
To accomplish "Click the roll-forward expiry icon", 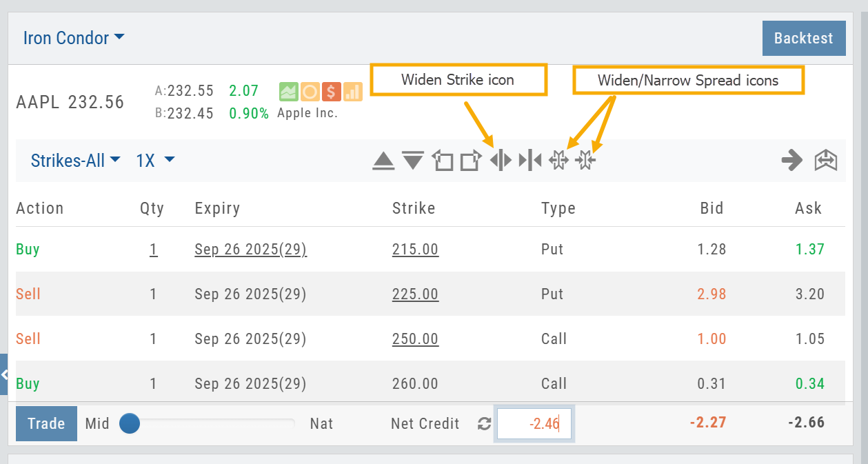I will 471,161.
